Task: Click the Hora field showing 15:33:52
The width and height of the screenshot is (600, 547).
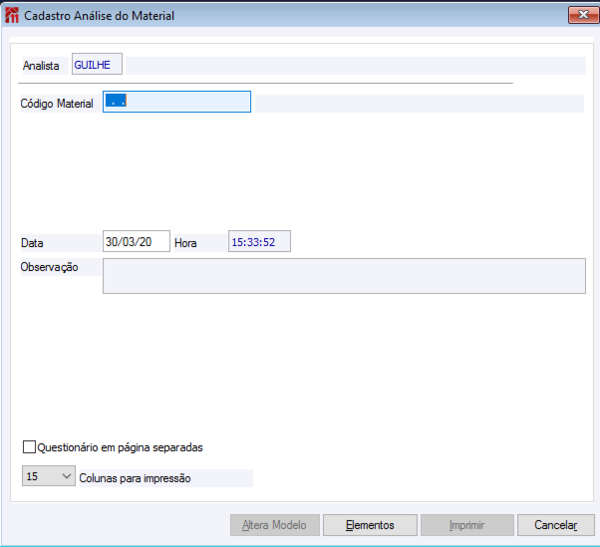Action: tap(259, 241)
